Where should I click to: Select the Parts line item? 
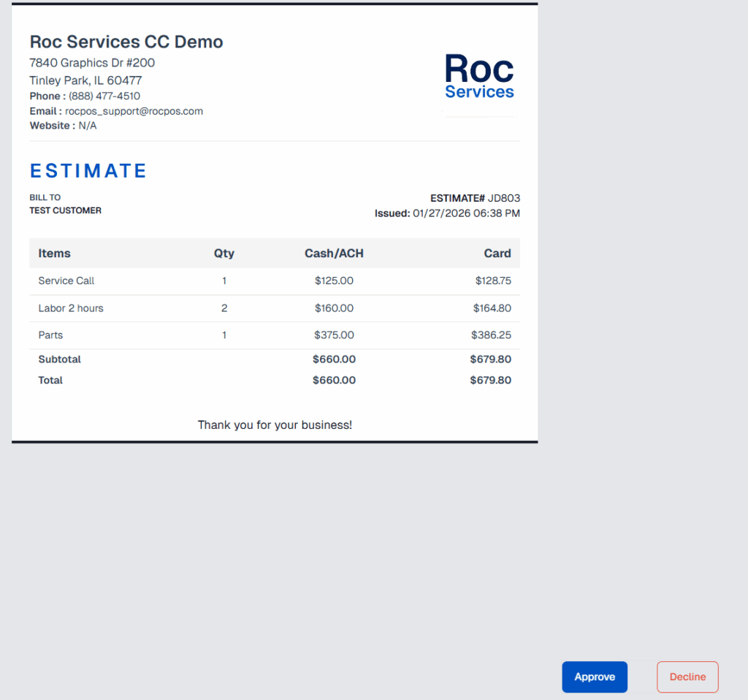tap(50, 335)
